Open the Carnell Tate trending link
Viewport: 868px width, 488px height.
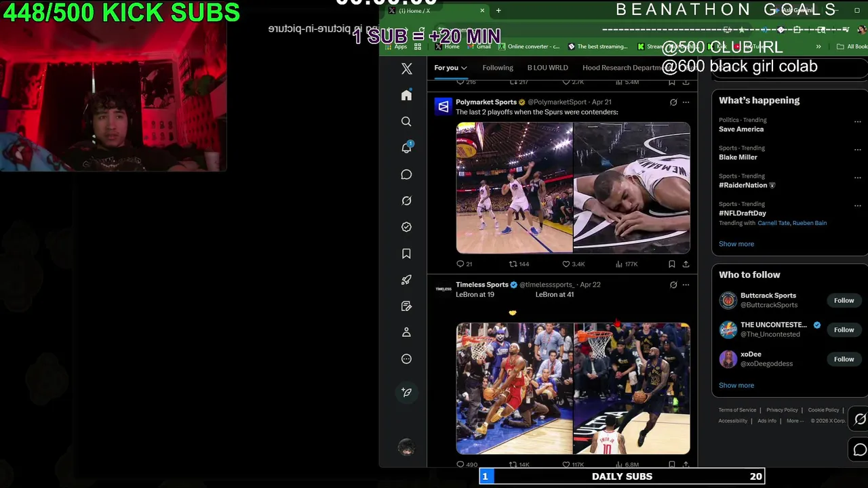click(774, 223)
